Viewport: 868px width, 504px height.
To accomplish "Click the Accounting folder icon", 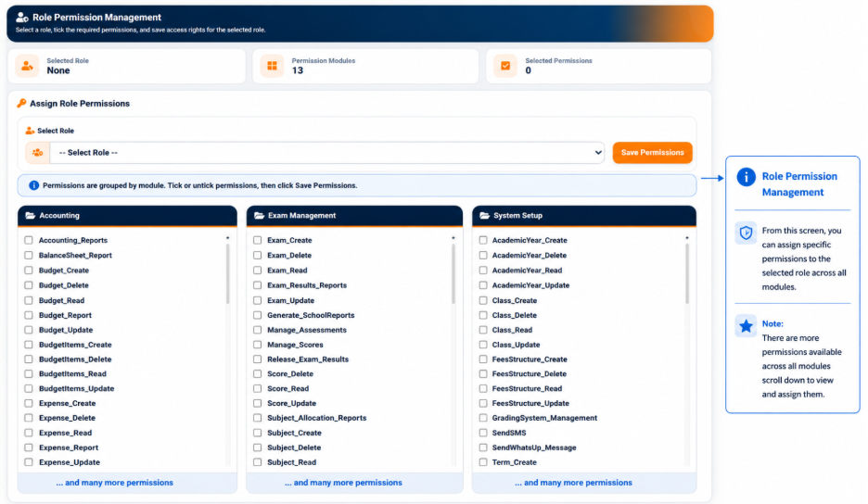I will [x=31, y=216].
